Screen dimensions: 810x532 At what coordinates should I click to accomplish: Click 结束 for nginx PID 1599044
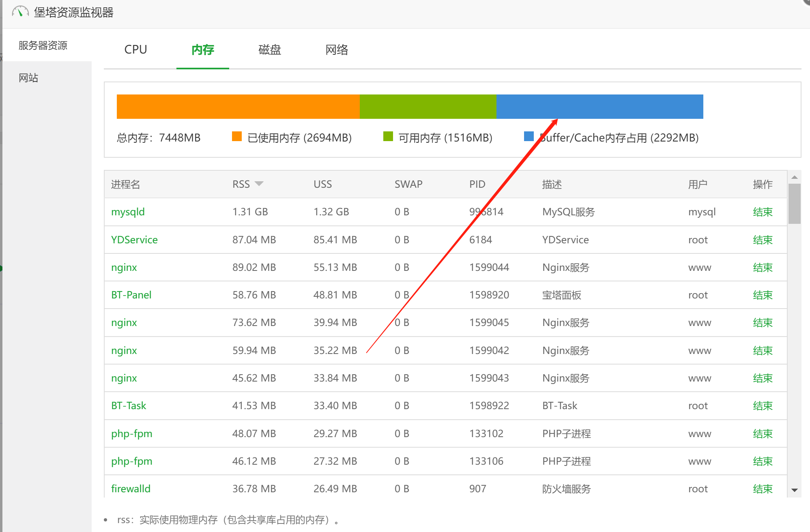pyautogui.click(x=763, y=268)
